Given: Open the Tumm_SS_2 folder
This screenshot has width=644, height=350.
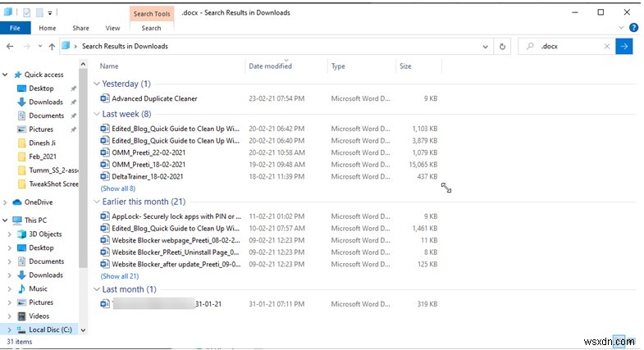Looking at the screenshot, I should point(48,170).
